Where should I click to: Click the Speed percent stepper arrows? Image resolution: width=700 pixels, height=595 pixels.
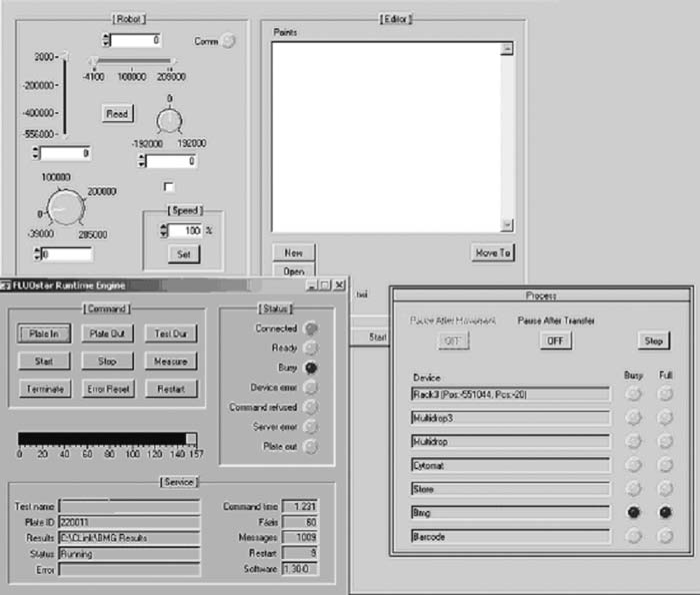point(163,230)
